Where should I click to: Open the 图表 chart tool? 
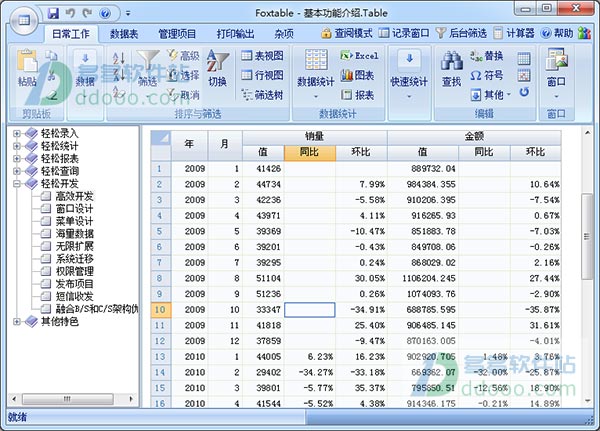357,75
